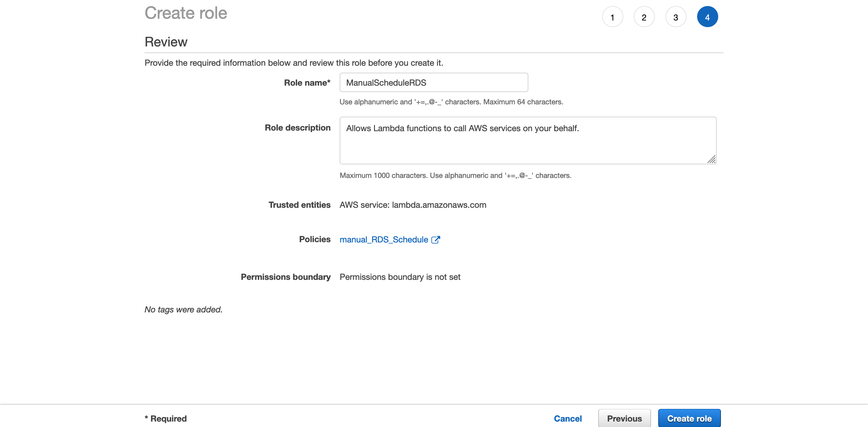Cancel the role creation

click(568, 418)
